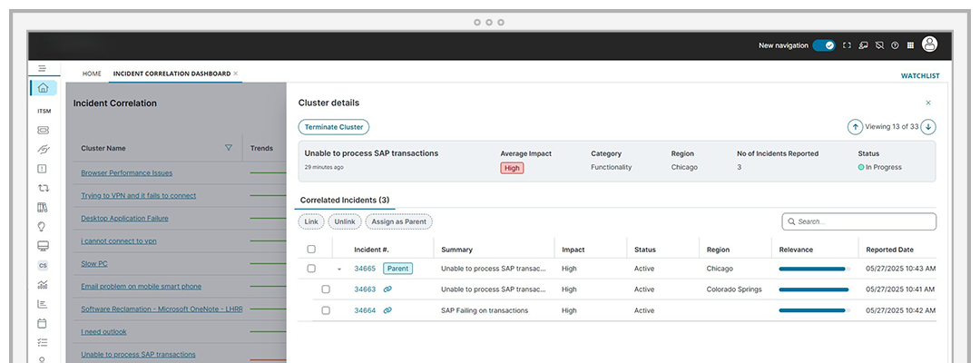Screen dimensions: 980x363
Task: Go to the Home icon in sidebar
Action: (x=44, y=88)
